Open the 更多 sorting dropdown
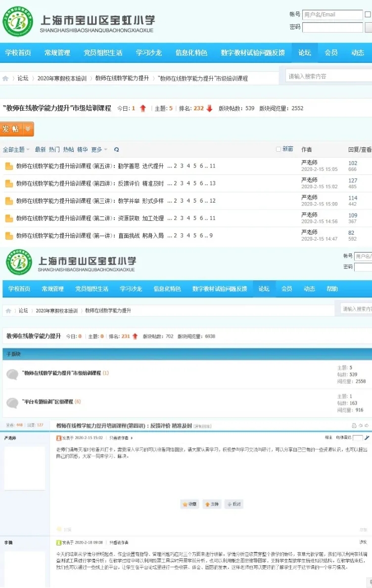Screen dimensions: 372x588 [x=98, y=150]
